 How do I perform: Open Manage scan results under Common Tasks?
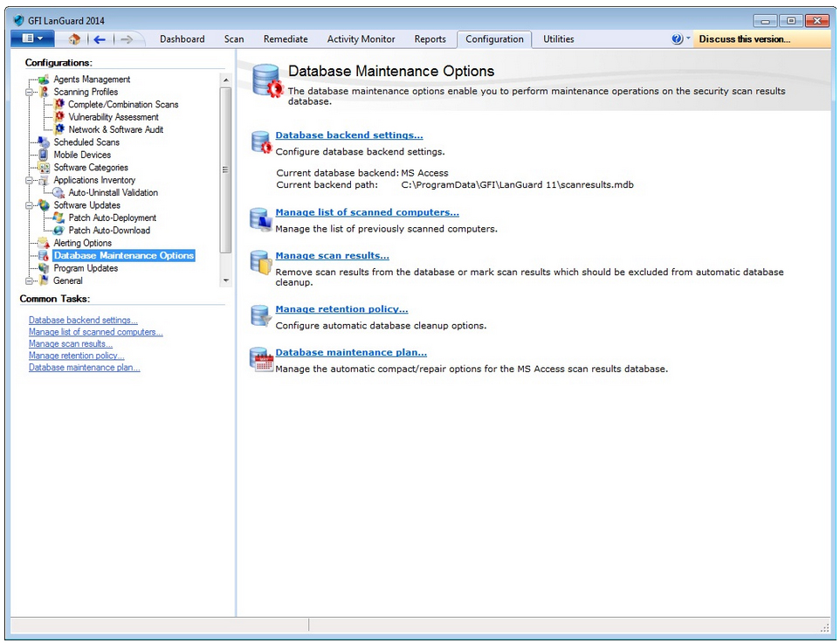(x=71, y=343)
